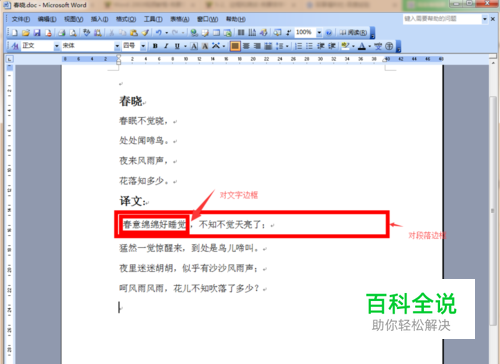Click the help question input field
Viewport: 500px width, 364px height.
coord(442,19)
